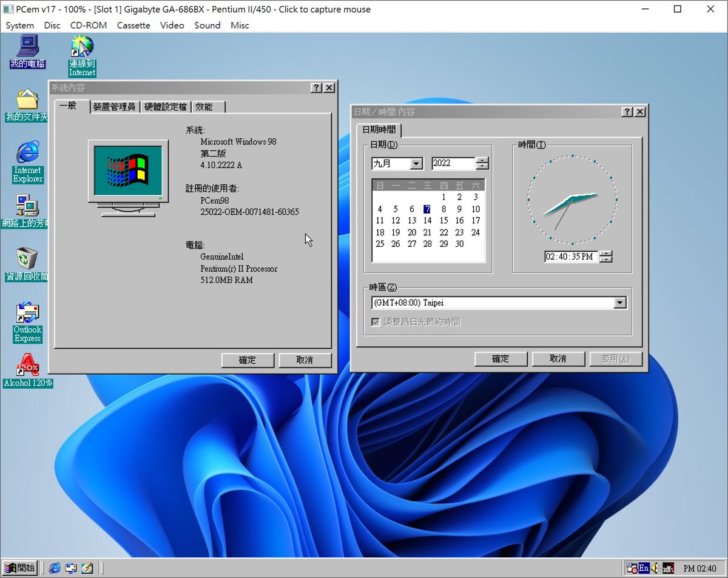
Task: Close the 系統內容 window
Action: [329, 88]
